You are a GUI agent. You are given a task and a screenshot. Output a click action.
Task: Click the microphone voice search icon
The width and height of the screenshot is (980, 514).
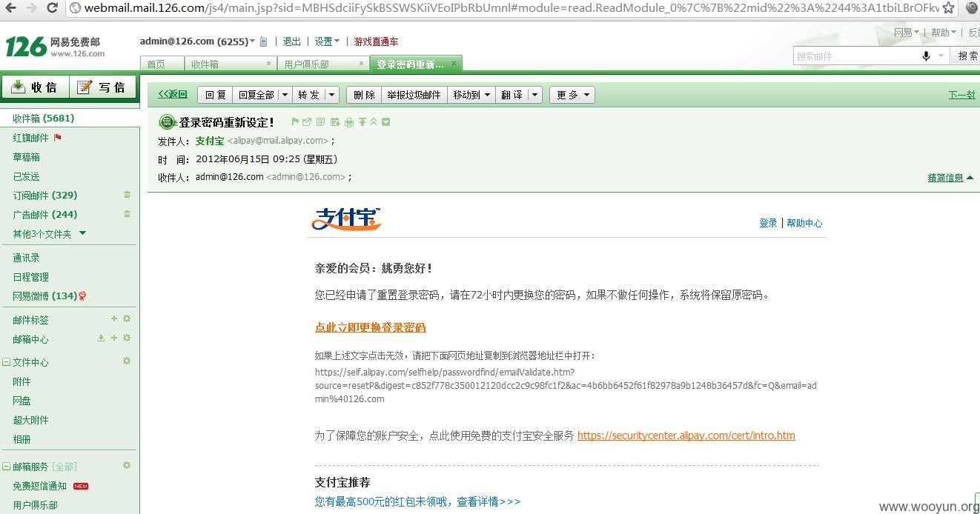(x=926, y=56)
